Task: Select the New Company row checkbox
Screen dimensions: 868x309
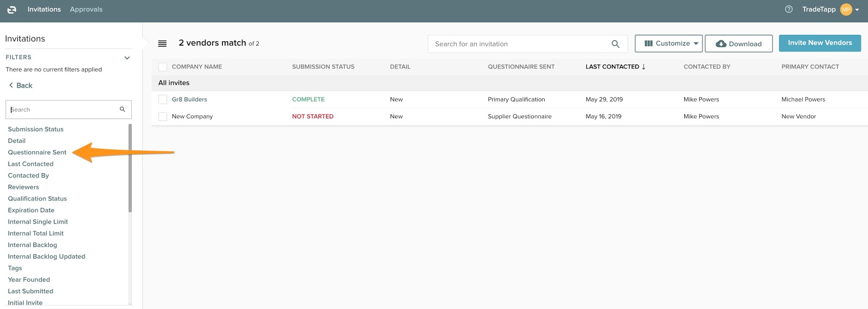Action: [x=163, y=116]
